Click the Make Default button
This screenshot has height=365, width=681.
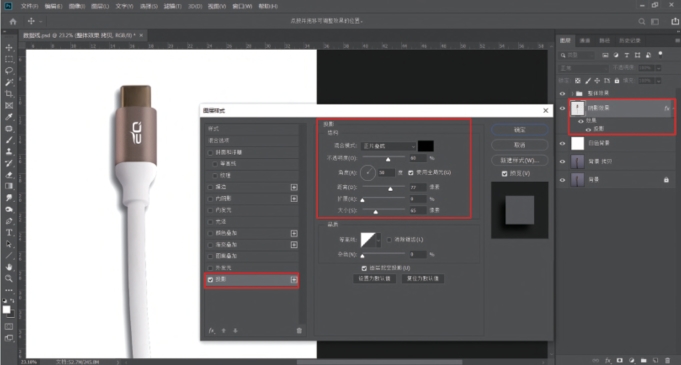[375, 279]
